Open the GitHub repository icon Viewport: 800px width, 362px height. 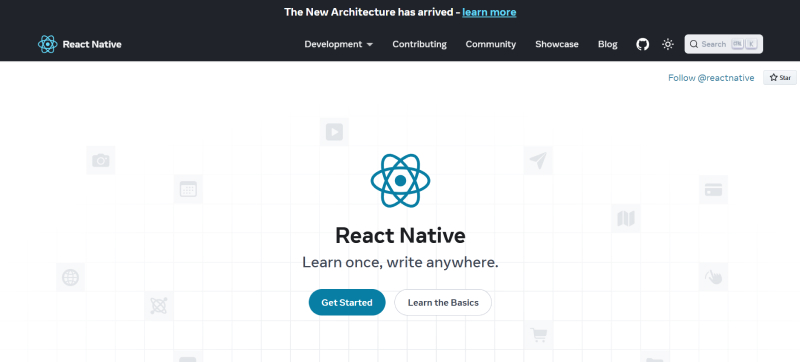[x=642, y=44]
